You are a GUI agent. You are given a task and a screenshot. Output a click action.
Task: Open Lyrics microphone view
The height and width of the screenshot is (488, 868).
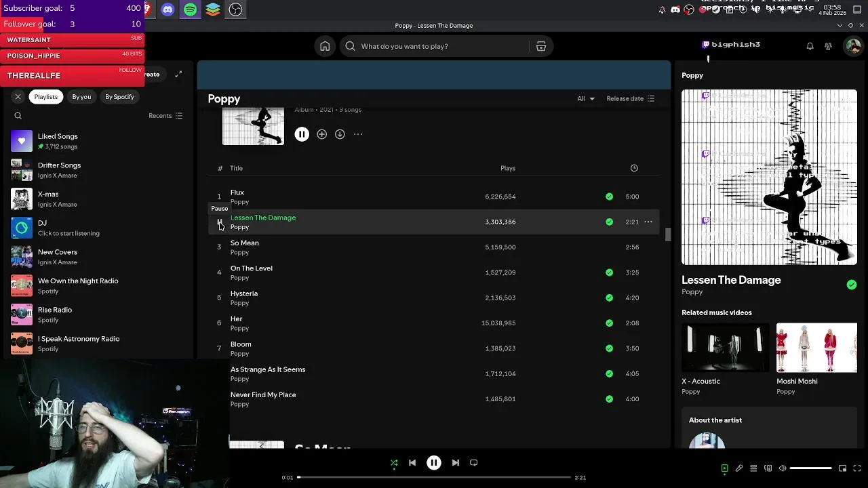739,468
